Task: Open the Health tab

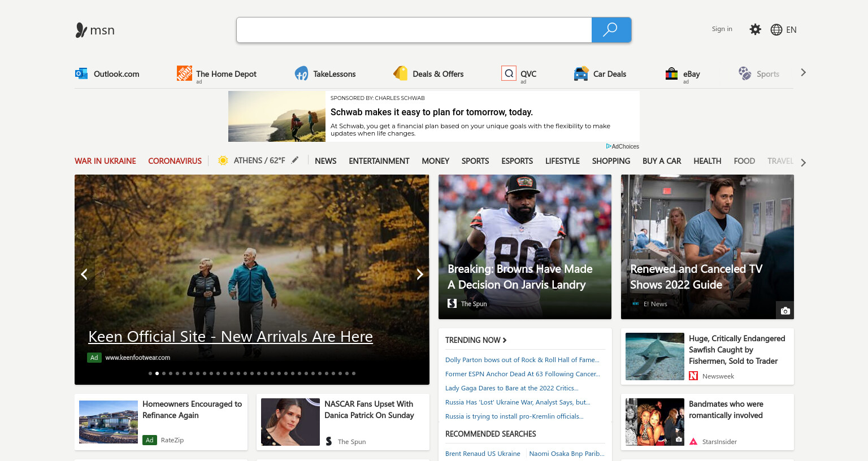Action: pyautogui.click(x=708, y=161)
